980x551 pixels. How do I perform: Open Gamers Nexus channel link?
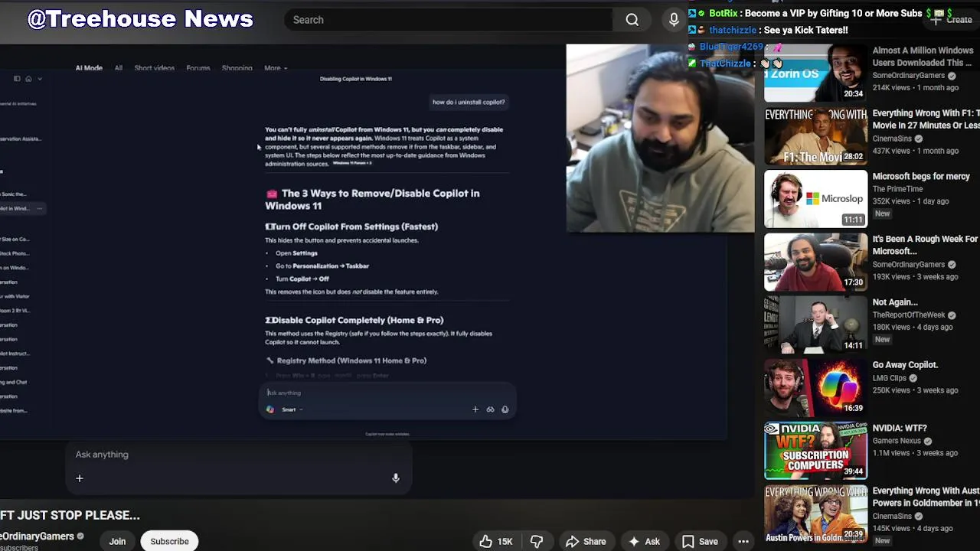pos(897,441)
